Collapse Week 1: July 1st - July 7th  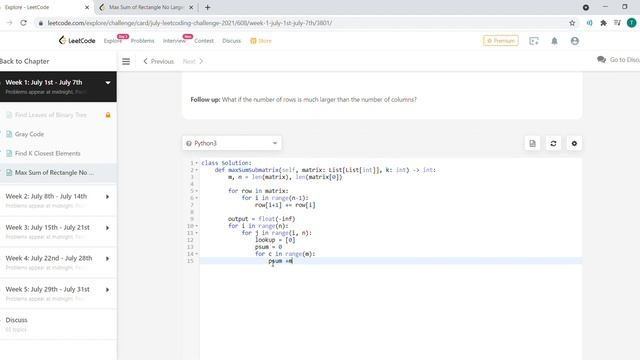tap(108, 83)
